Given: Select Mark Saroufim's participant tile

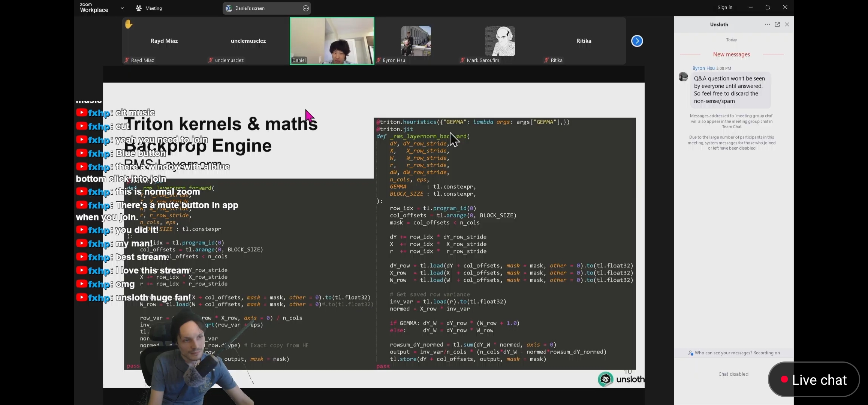Looking at the screenshot, I should (x=500, y=41).
